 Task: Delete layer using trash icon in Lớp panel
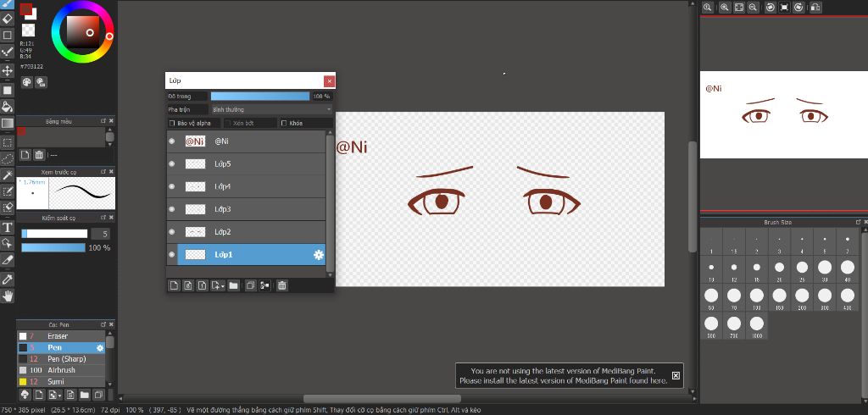(x=282, y=285)
